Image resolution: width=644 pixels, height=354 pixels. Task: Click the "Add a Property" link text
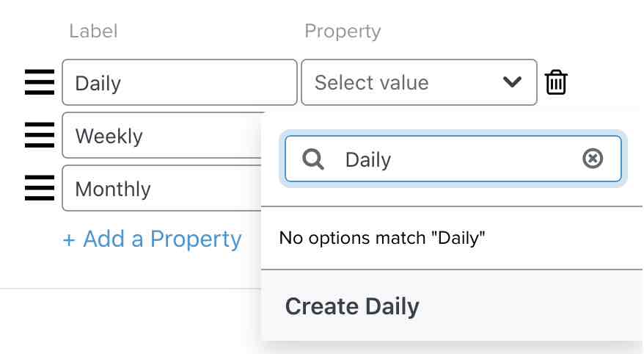point(162,239)
